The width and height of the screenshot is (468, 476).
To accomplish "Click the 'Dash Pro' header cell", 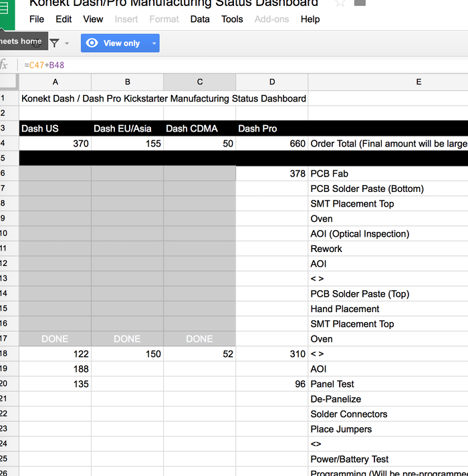I will point(272,128).
